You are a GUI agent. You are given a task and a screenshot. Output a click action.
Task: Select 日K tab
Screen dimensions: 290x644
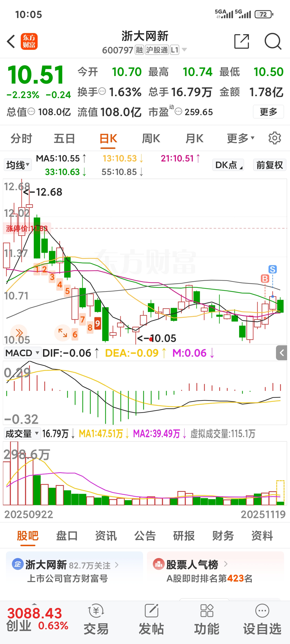tap(108, 138)
